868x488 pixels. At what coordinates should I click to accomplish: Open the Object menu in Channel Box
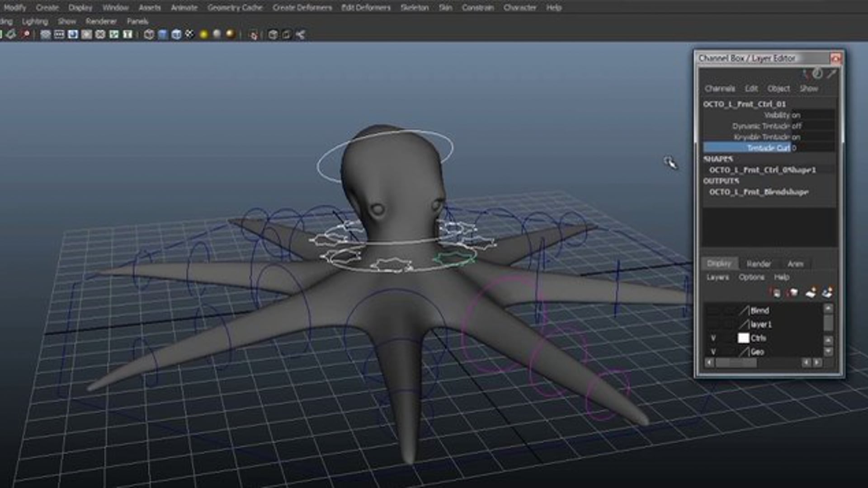[x=778, y=88]
